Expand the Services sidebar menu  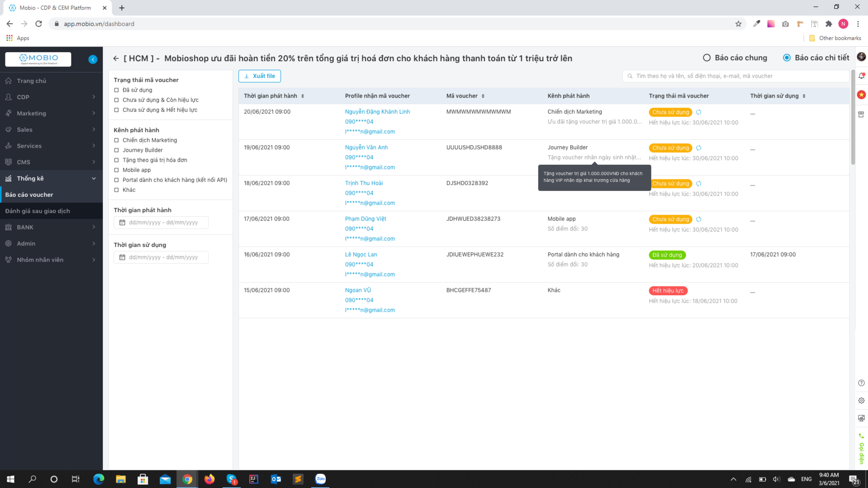(51, 146)
